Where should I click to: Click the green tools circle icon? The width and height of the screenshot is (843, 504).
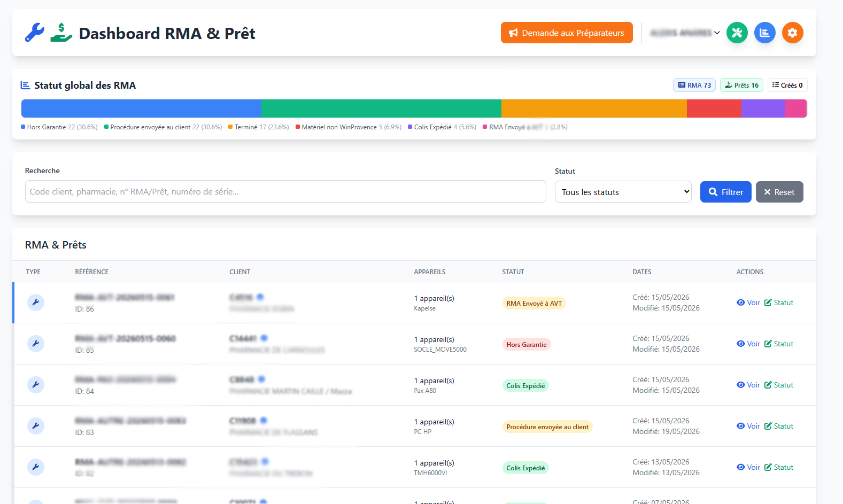[x=737, y=33]
